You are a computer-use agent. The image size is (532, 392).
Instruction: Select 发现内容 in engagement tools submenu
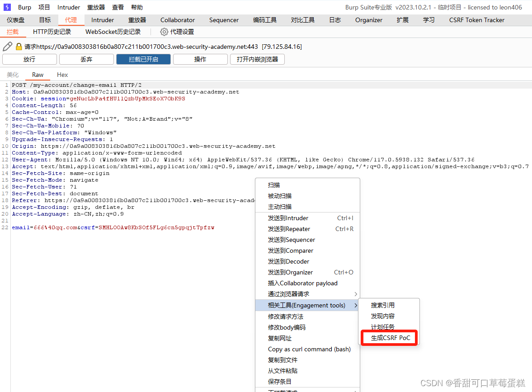tap(389, 316)
